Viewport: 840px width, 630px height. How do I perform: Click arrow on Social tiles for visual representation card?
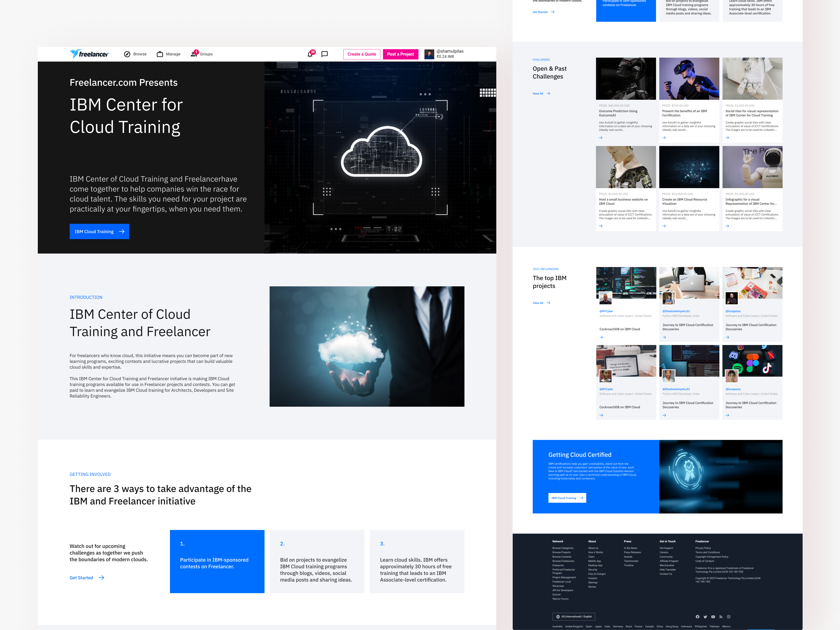727,138
